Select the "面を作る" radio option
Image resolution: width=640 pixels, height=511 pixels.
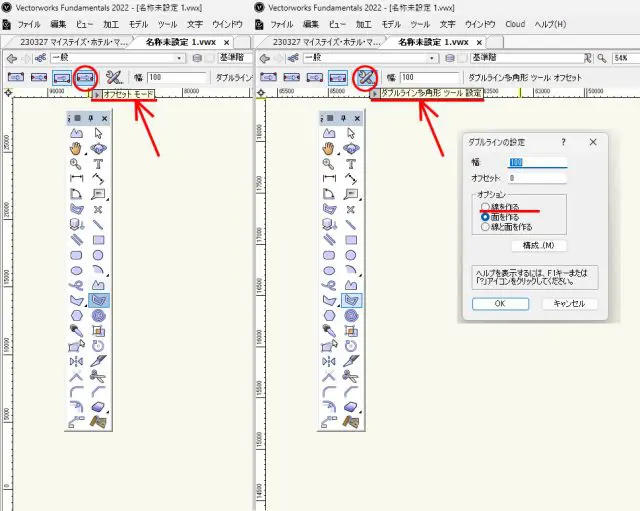click(486, 216)
